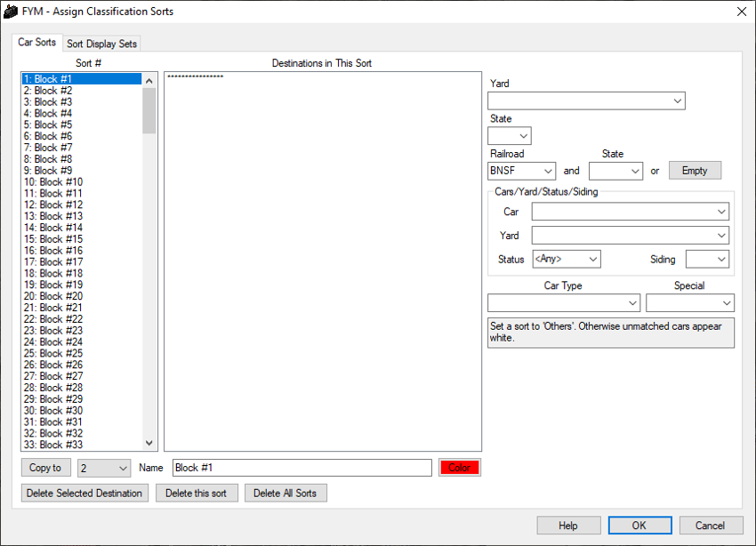The image size is (756, 546).
Task: Confirm with the OK button
Action: (639, 526)
